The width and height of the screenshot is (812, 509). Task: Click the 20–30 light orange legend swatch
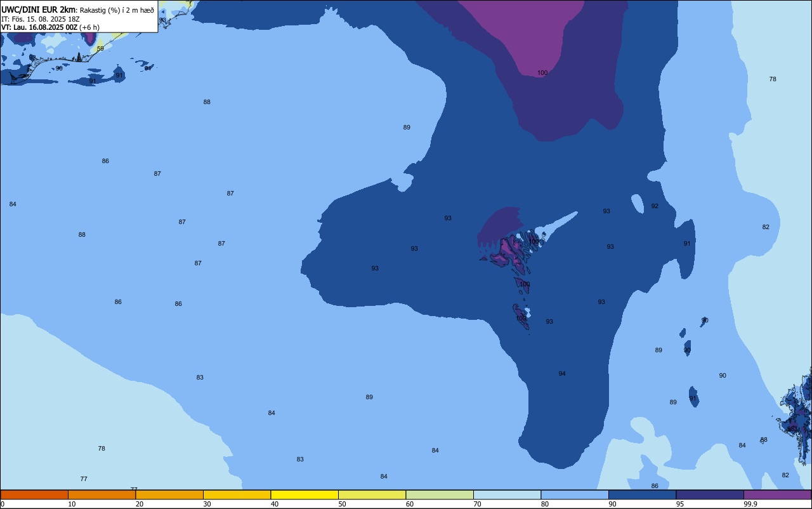pos(169,495)
